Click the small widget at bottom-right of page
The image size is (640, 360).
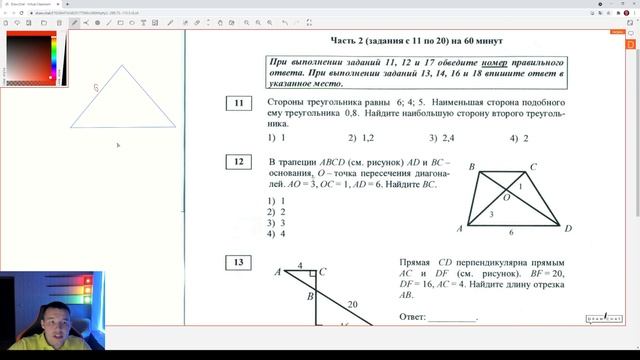coord(604,318)
